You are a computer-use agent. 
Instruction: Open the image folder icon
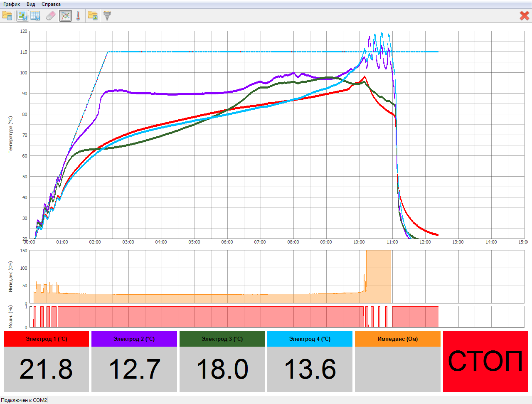tap(93, 16)
